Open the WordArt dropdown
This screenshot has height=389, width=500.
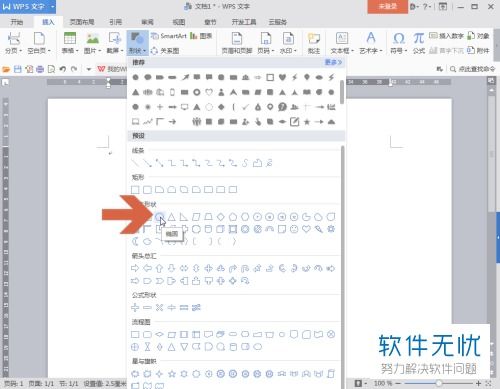coord(371,43)
